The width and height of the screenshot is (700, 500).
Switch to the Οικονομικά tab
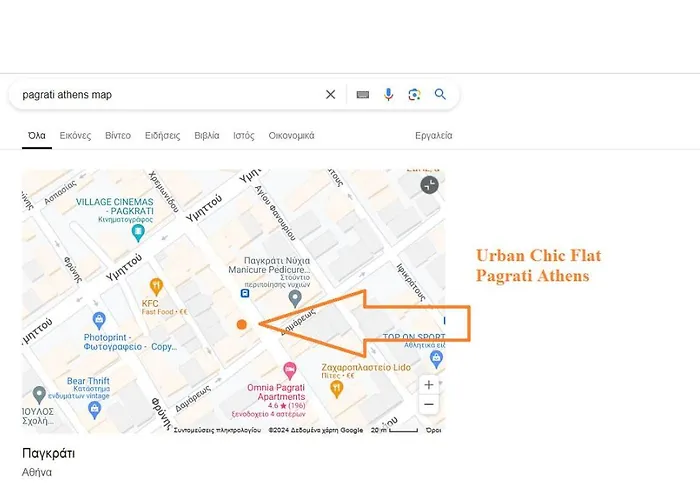point(292,136)
